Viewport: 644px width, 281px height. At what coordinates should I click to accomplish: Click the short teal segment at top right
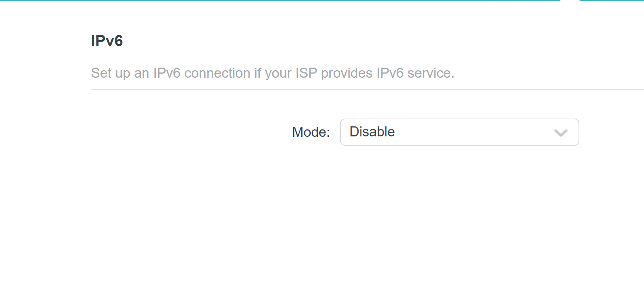(611, 0)
